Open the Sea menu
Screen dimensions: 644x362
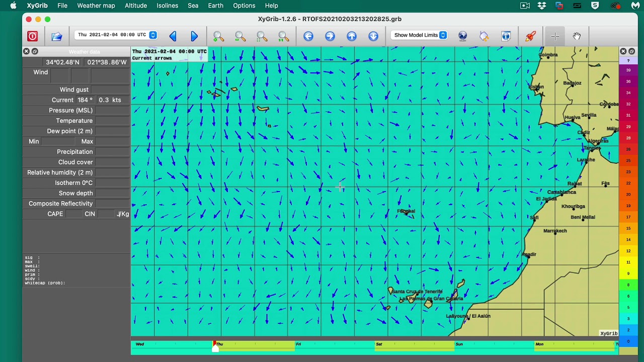[193, 6]
